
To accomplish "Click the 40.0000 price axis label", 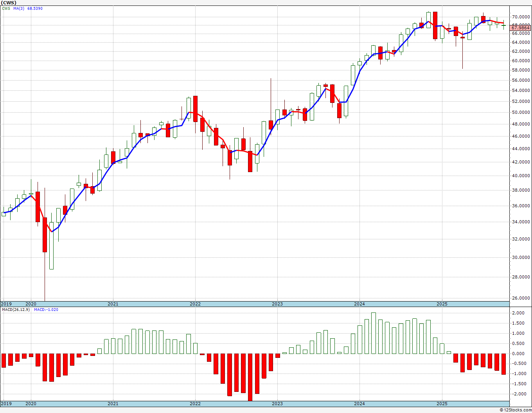I will click(521, 176).
